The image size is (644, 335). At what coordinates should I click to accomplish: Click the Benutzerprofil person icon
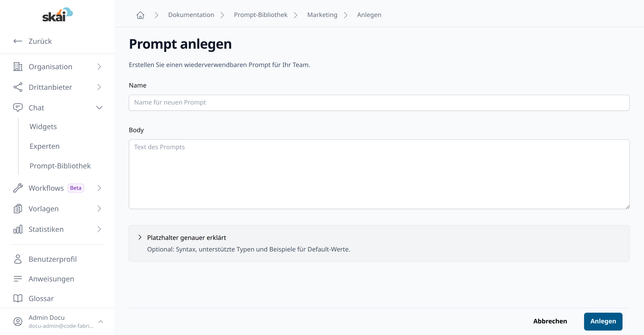click(x=18, y=259)
